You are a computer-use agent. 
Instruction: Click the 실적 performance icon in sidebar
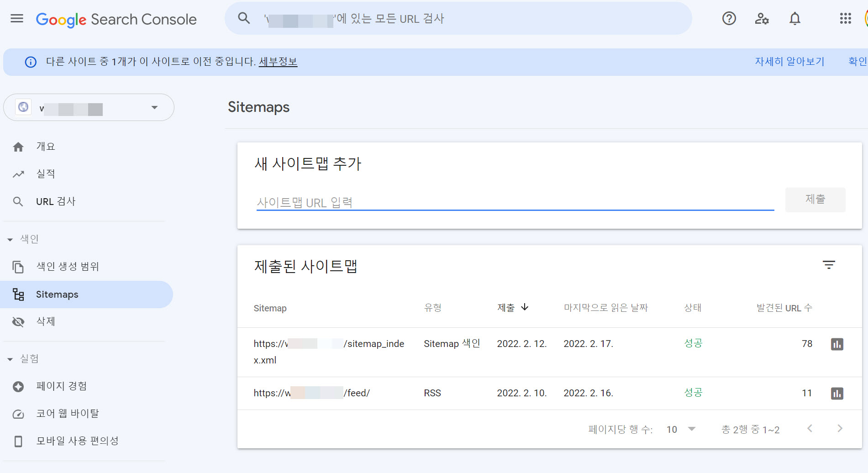click(18, 173)
